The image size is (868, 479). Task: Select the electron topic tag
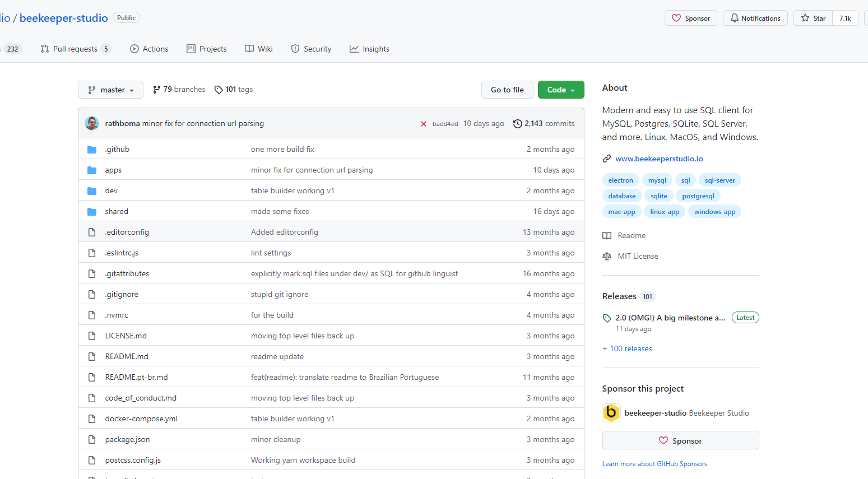(x=620, y=180)
